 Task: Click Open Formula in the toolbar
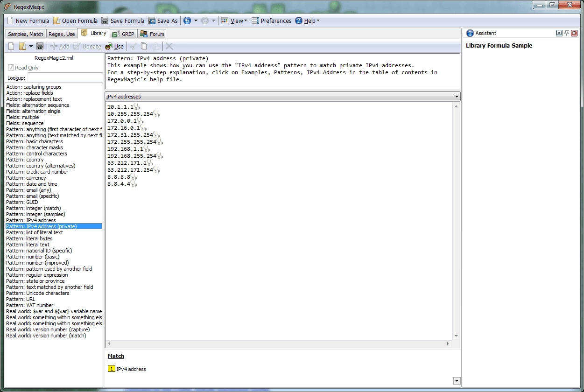tap(75, 21)
